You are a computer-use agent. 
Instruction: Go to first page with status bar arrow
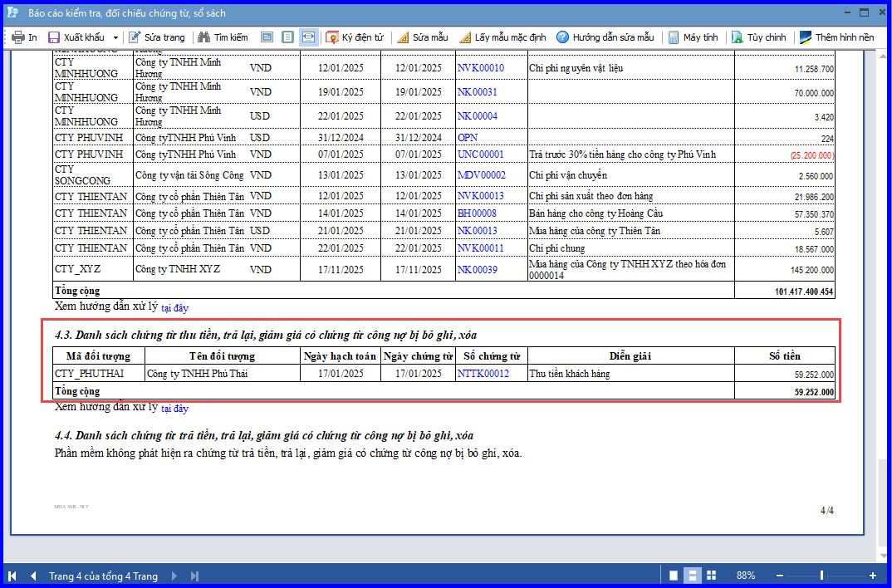(x=12, y=576)
